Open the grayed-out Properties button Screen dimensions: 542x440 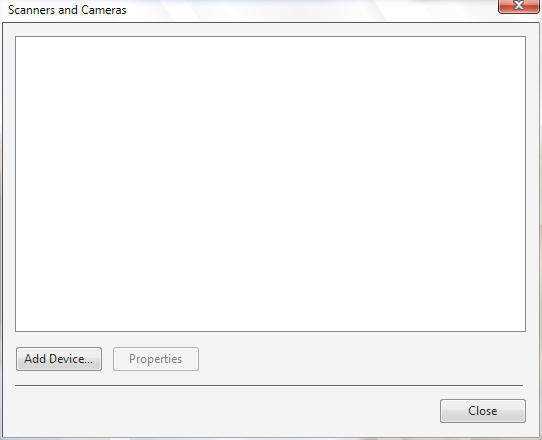[156, 359]
